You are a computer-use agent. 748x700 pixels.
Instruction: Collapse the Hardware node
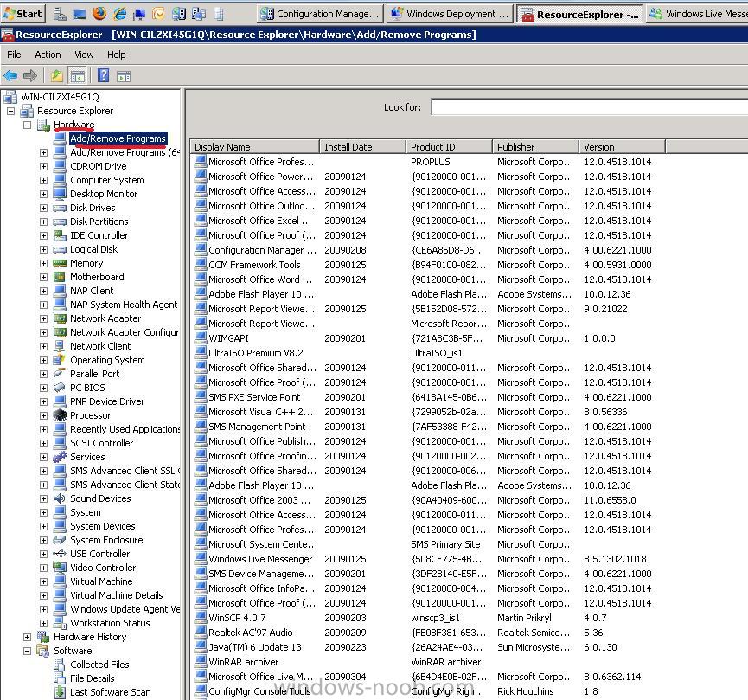coord(27,125)
